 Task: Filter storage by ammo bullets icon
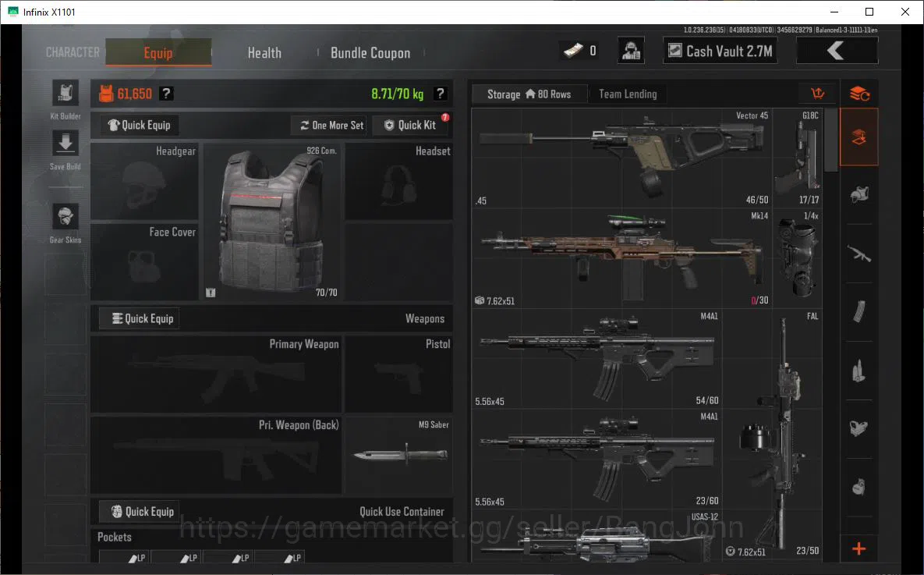pyautogui.click(x=859, y=371)
